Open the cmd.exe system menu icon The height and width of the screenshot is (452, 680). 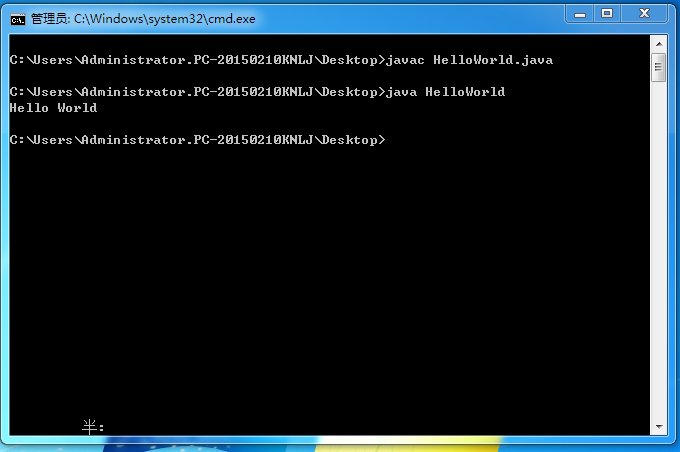click(x=18, y=19)
